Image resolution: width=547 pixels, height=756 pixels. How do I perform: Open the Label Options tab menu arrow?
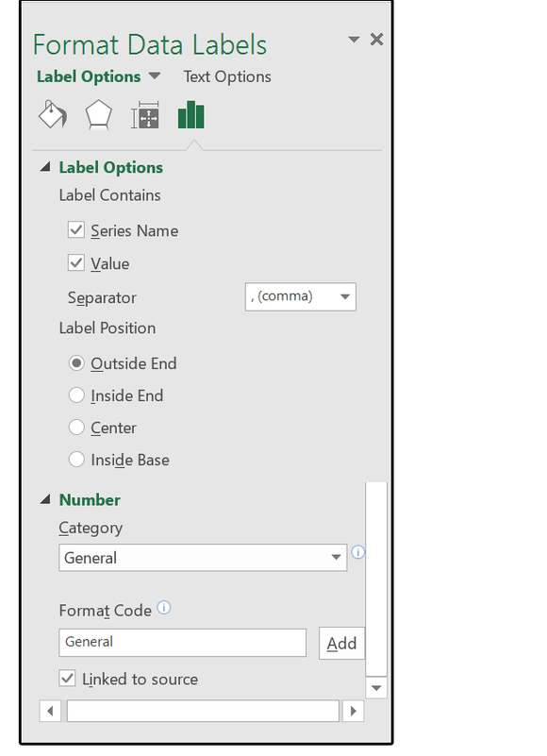click(155, 76)
